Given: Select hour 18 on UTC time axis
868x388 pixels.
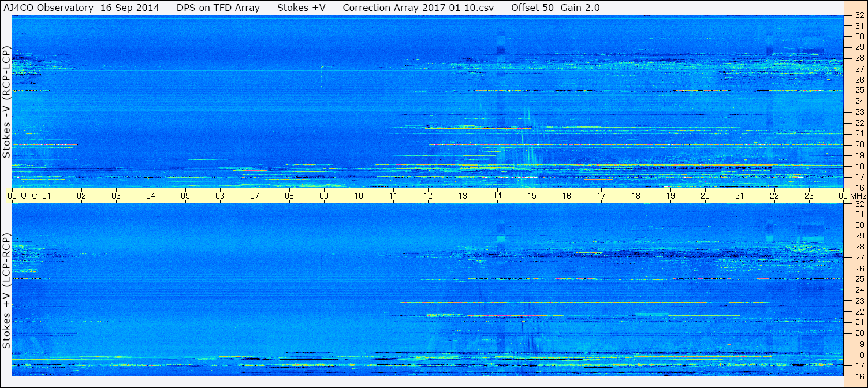Looking at the screenshot, I should click(x=635, y=196).
